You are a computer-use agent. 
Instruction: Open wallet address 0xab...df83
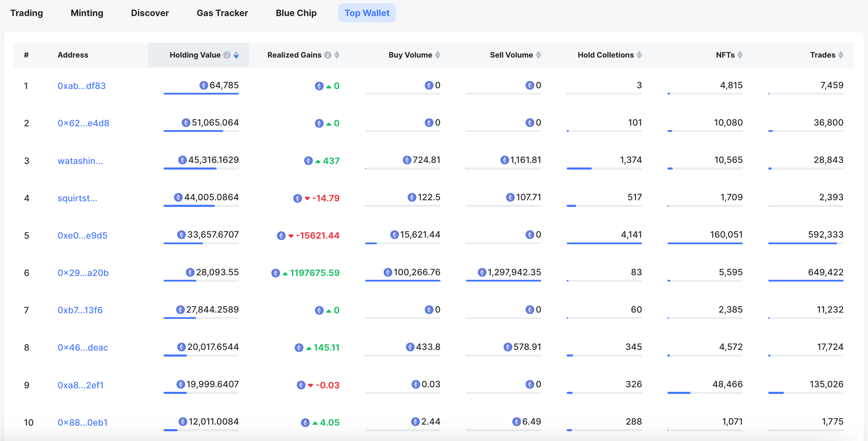point(82,86)
